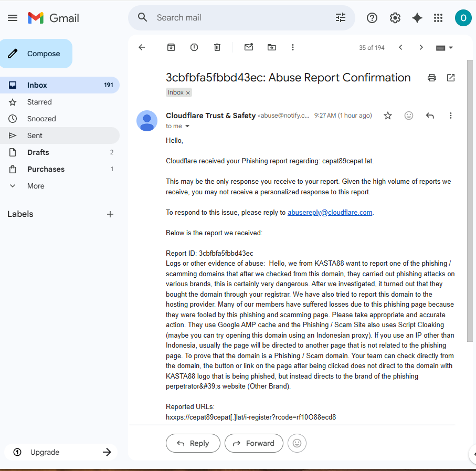This screenshot has width=476, height=471.
Task: Click the Reply button
Action: coord(193,443)
